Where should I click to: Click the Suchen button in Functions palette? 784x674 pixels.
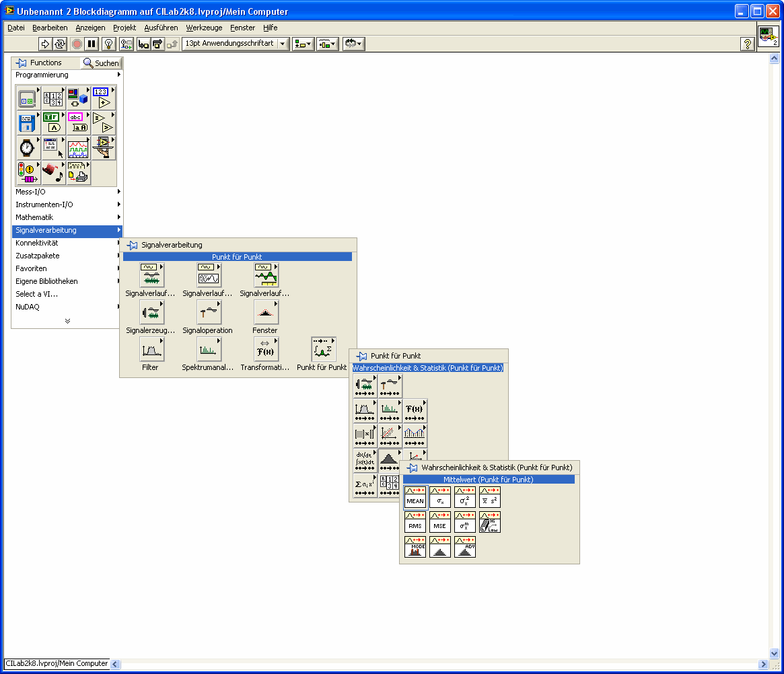pyautogui.click(x=101, y=63)
